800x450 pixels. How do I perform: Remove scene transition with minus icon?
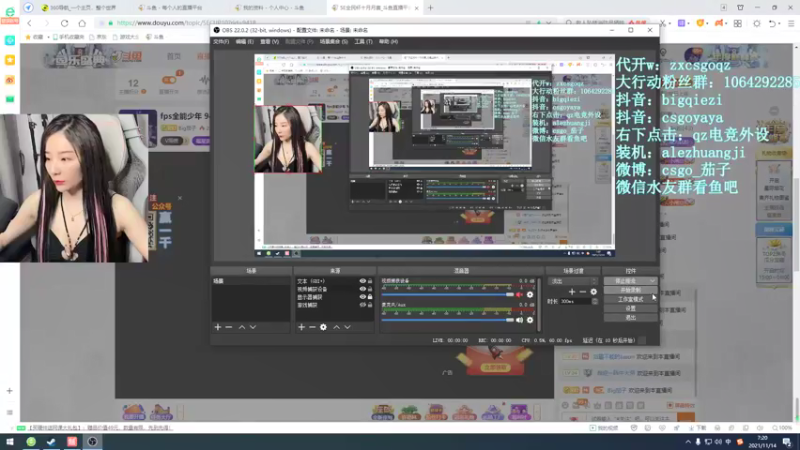[x=583, y=292]
